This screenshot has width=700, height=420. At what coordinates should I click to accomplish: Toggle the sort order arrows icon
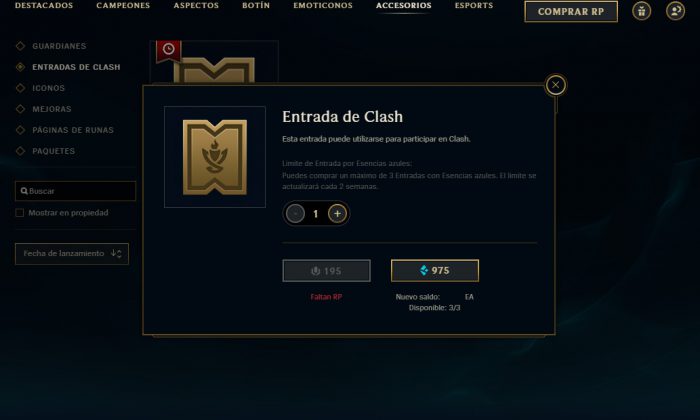pyautogui.click(x=116, y=254)
